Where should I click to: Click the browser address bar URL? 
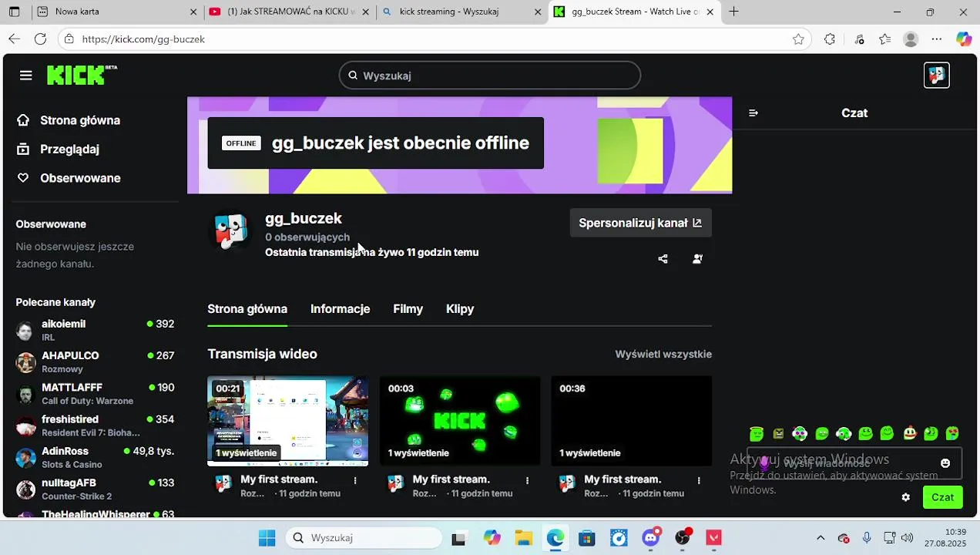[143, 39]
